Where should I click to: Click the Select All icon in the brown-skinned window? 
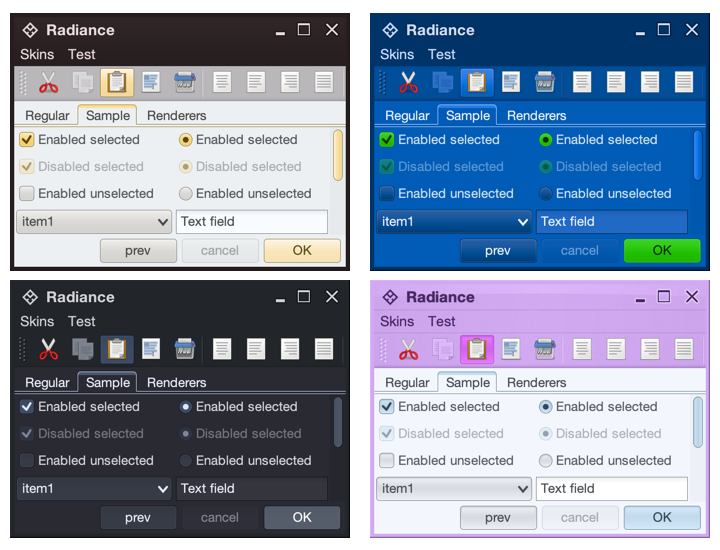151,83
